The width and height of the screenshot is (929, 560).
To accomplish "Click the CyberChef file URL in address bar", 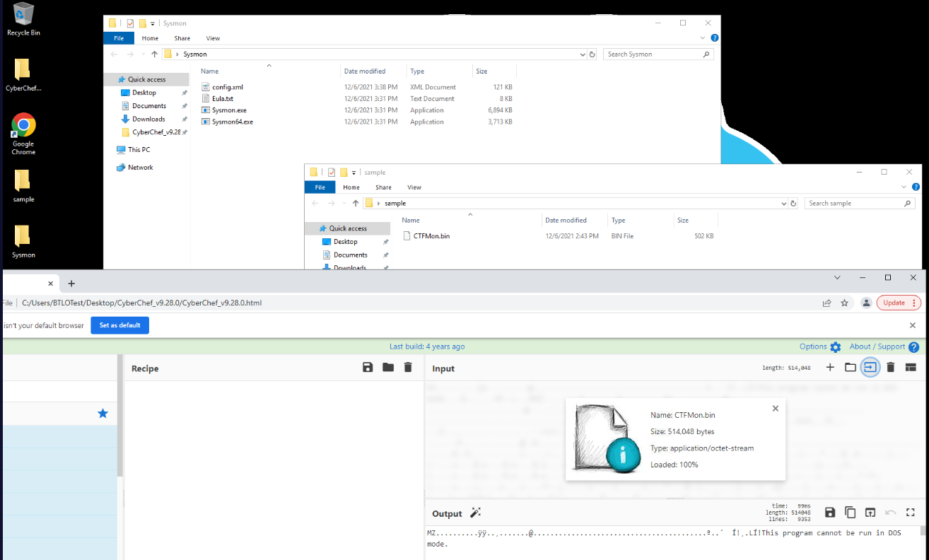I will tap(142, 303).
